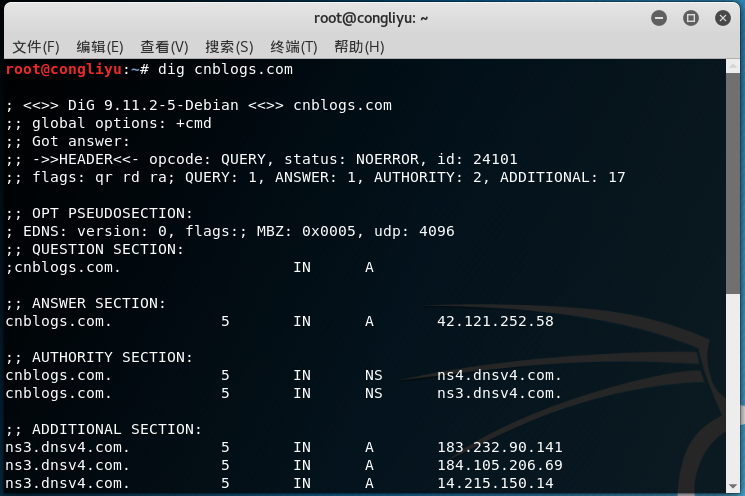Click the 'ADDITIONAL: 17' text
Viewport: 745px width, 496px height.
[563, 178]
